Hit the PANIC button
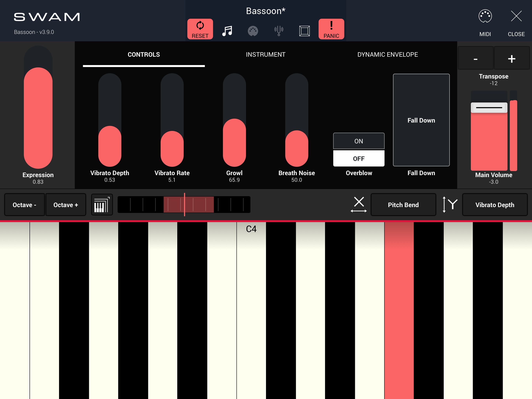This screenshot has height=399, width=532. (331, 29)
